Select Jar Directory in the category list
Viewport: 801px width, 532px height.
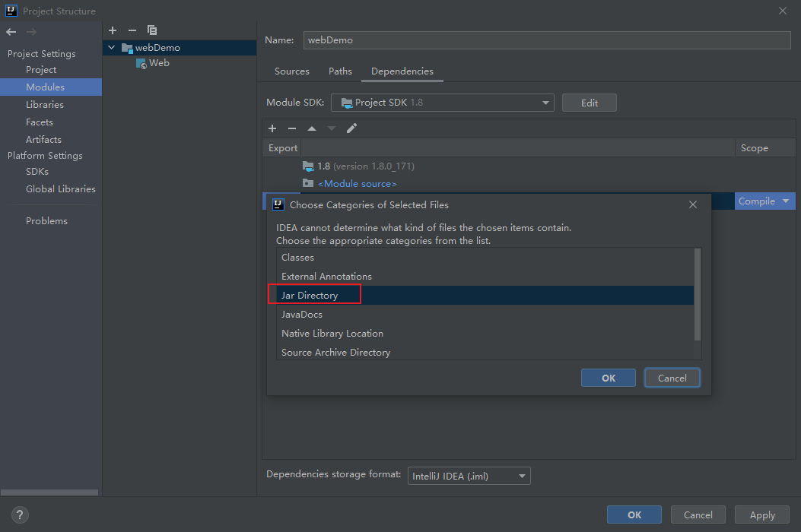[x=310, y=296]
